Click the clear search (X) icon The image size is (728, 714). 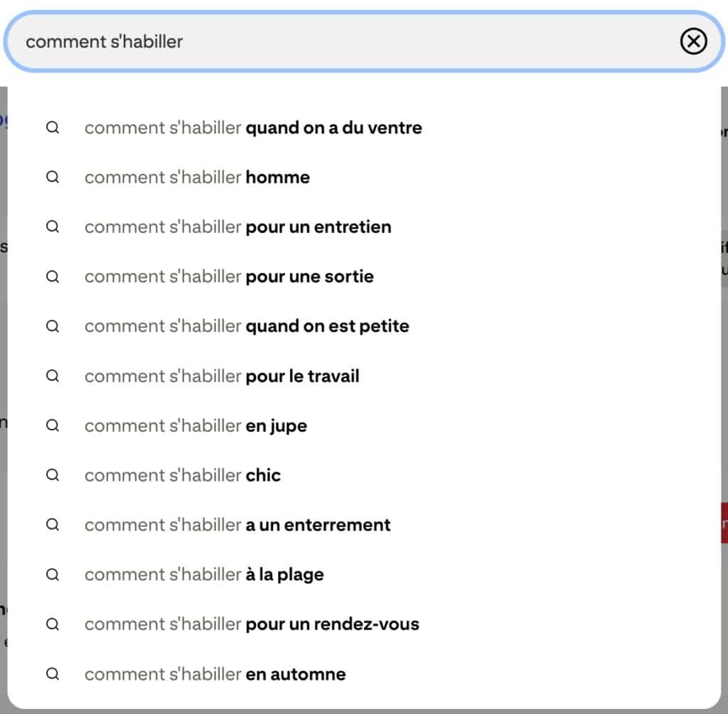tap(693, 42)
